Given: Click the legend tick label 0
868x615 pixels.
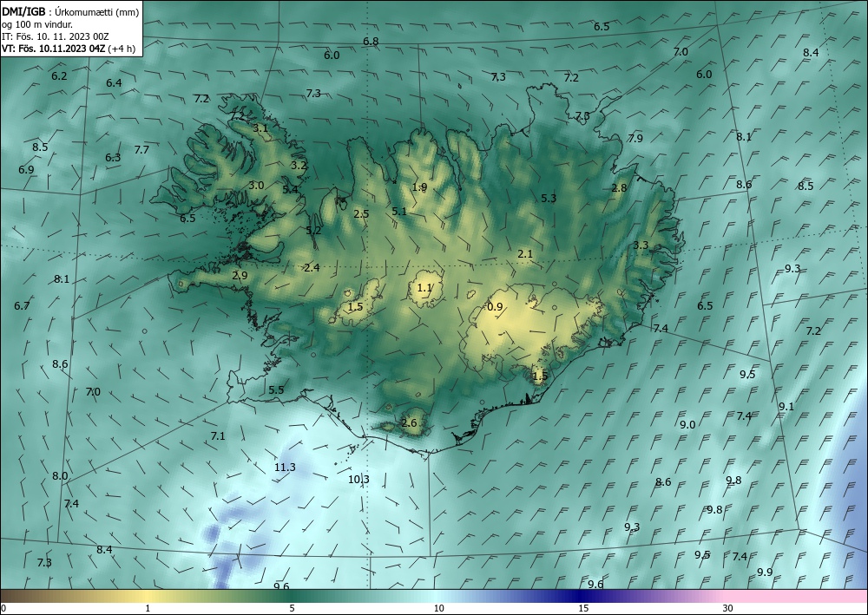Looking at the screenshot, I should (x=3, y=609).
